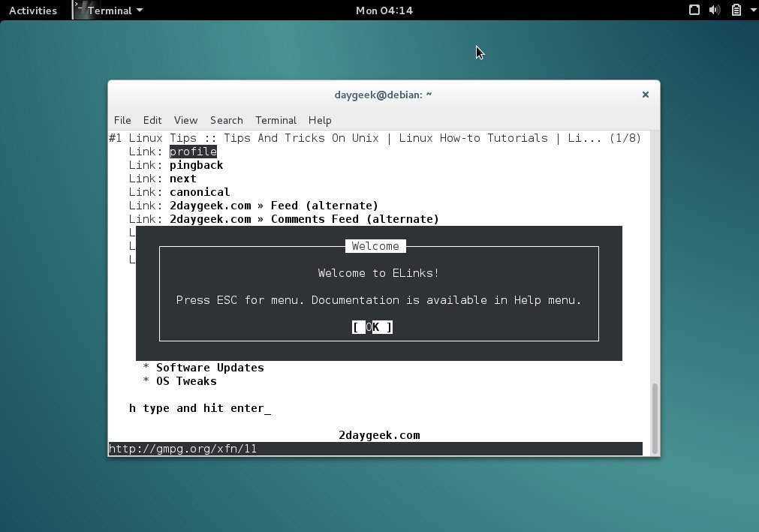Image resolution: width=759 pixels, height=532 pixels.
Task: Click the page title '#1 Linux Tips' line
Action: (355, 138)
